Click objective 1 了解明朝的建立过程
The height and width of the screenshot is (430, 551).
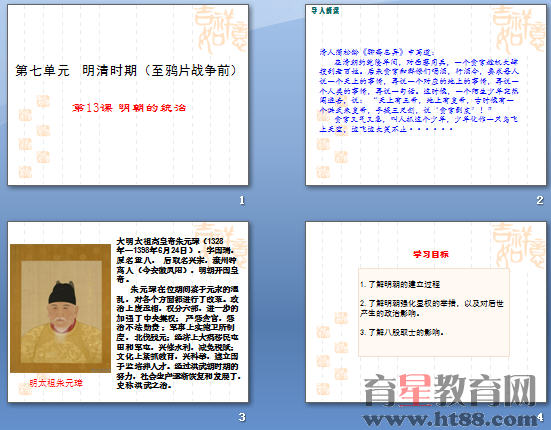point(400,284)
